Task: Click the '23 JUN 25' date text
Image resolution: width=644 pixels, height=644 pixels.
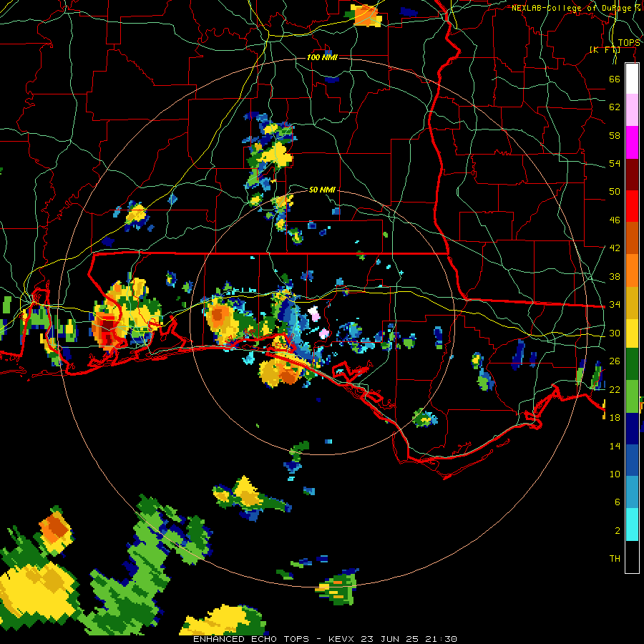Action: 390,639
